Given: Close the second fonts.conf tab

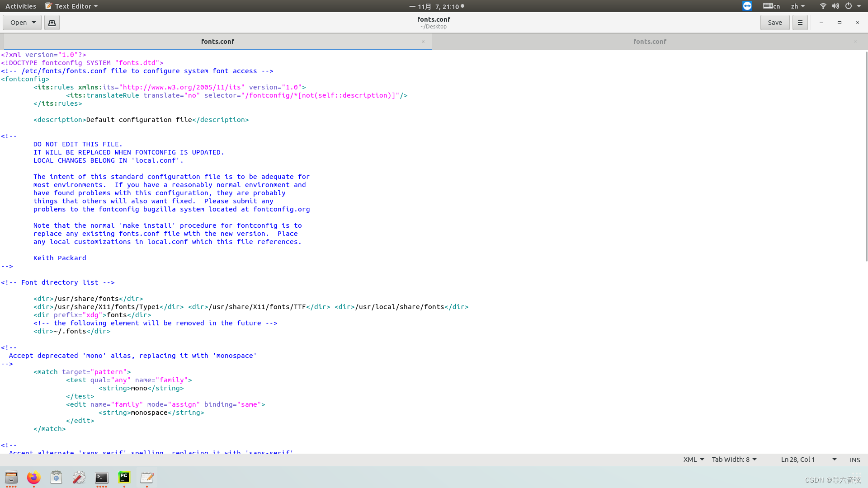Looking at the screenshot, I should [x=855, y=42].
